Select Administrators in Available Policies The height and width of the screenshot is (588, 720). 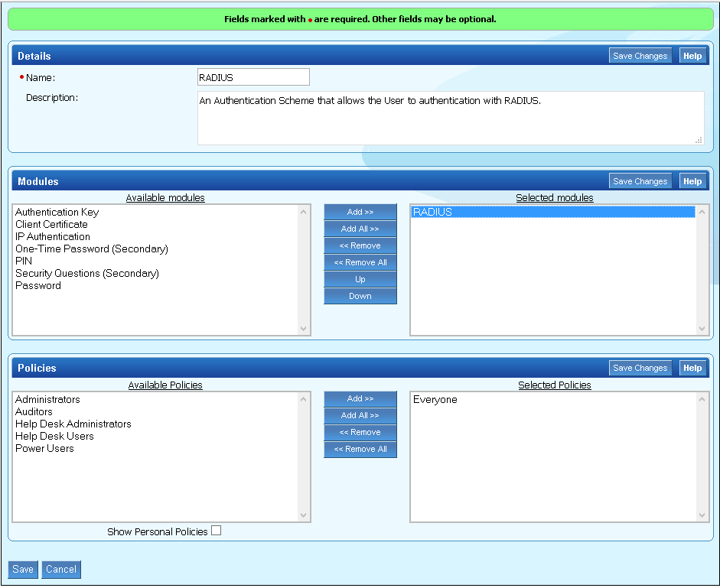47,399
